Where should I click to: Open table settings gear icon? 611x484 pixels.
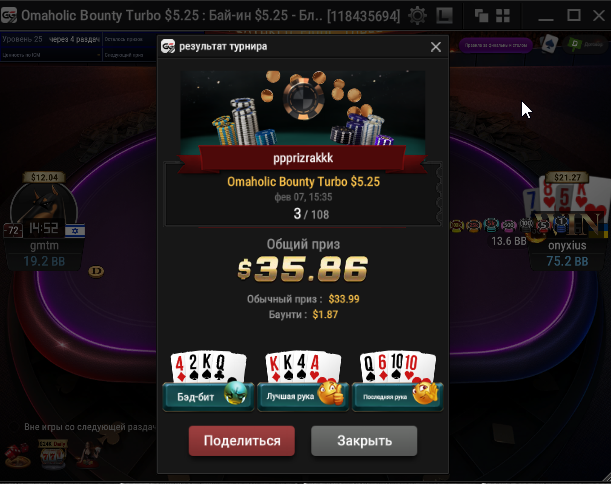pyautogui.click(x=417, y=16)
